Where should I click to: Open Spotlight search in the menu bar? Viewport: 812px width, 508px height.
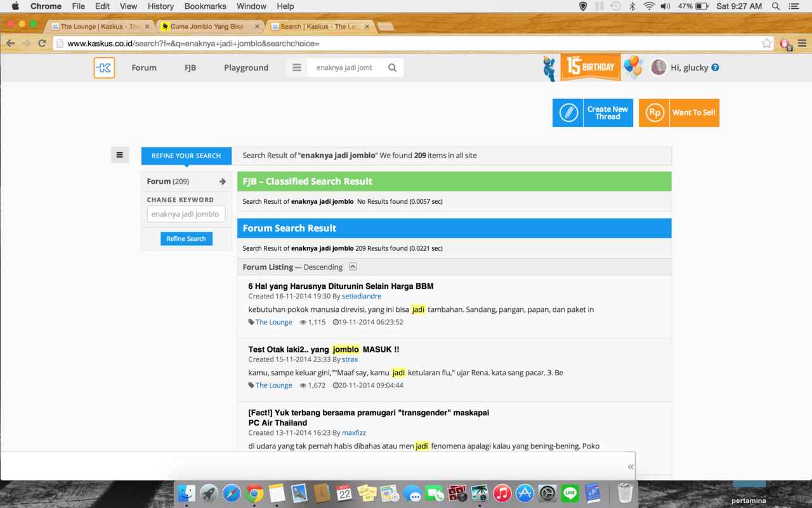775,6
